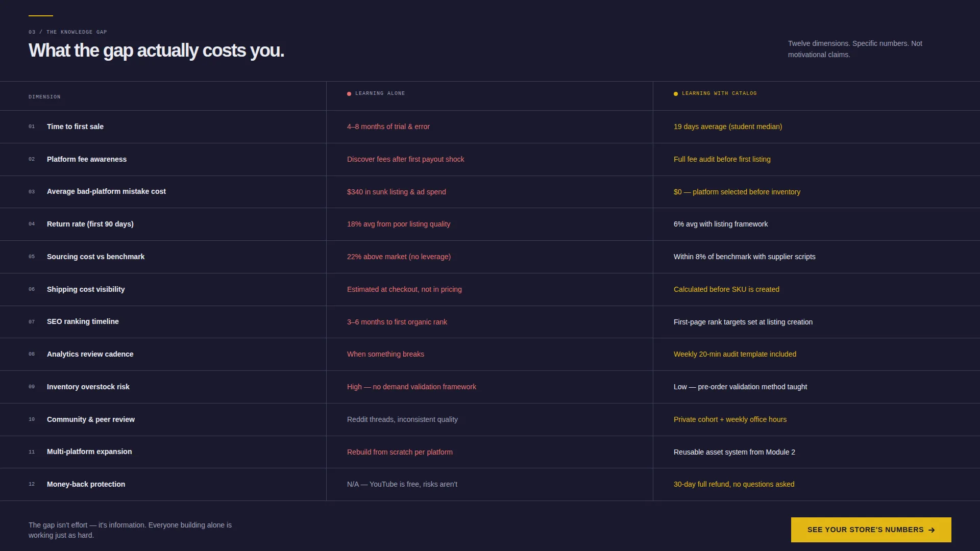
Task: Click the Learning Alone column header
Action: point(380,93)
